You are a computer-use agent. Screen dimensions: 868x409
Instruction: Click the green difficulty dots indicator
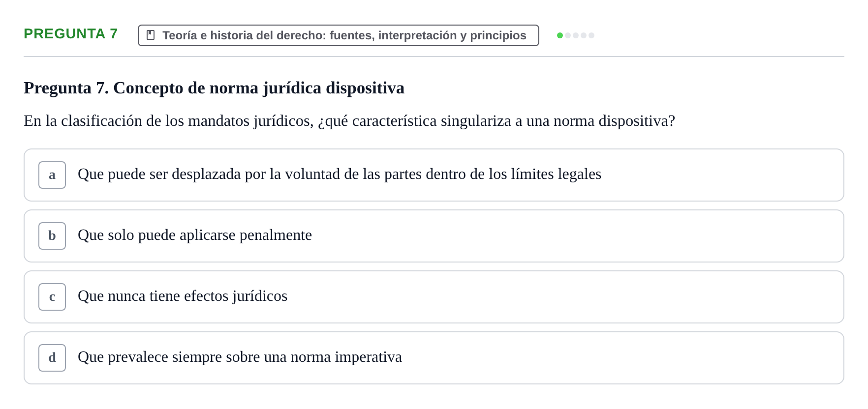click(576, 35)
